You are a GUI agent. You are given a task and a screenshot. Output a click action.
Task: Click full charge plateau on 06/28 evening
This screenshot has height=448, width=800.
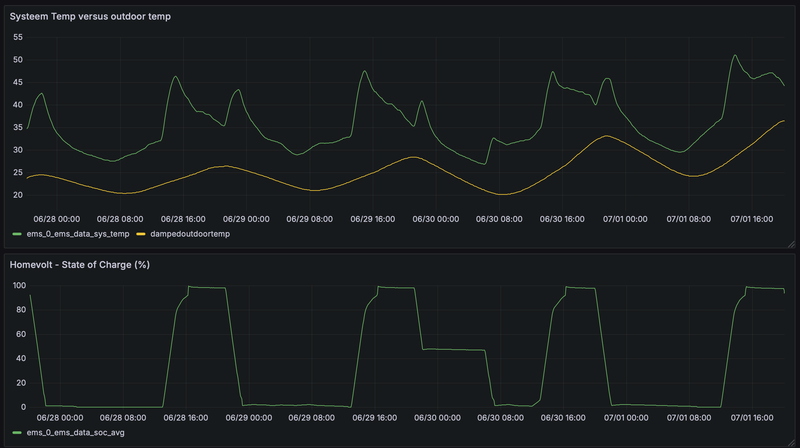207,288
